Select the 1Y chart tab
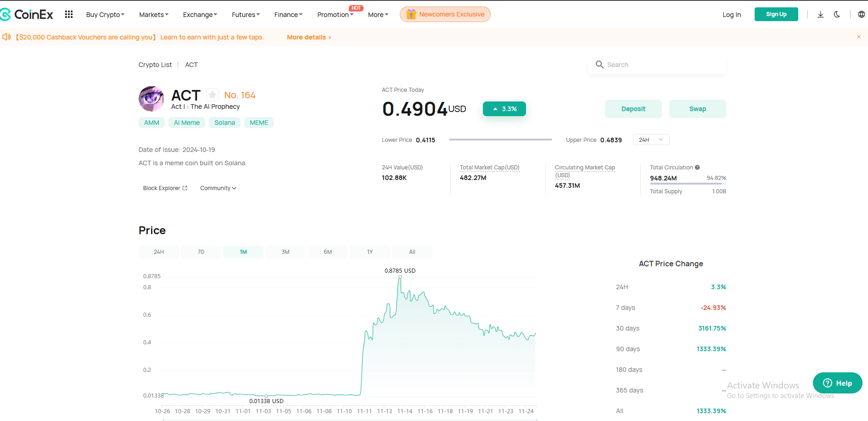This screenshot has height=421, width=868. (370, 252)
